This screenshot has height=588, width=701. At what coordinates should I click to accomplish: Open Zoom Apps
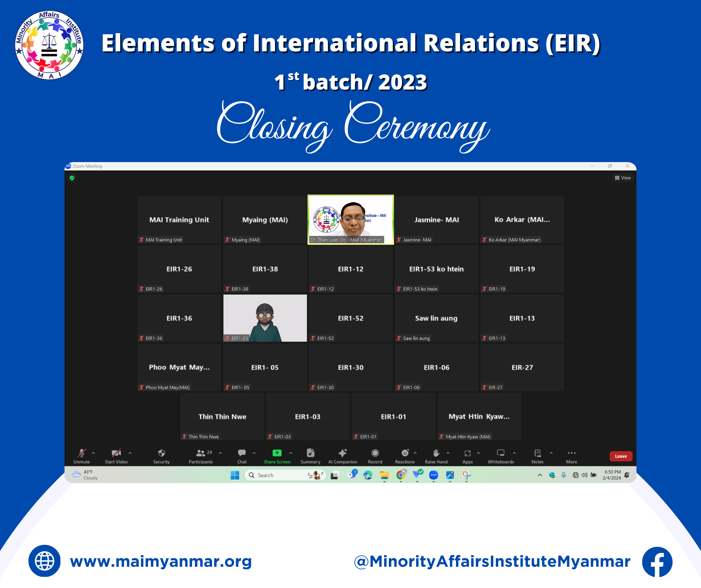[468, 456]
